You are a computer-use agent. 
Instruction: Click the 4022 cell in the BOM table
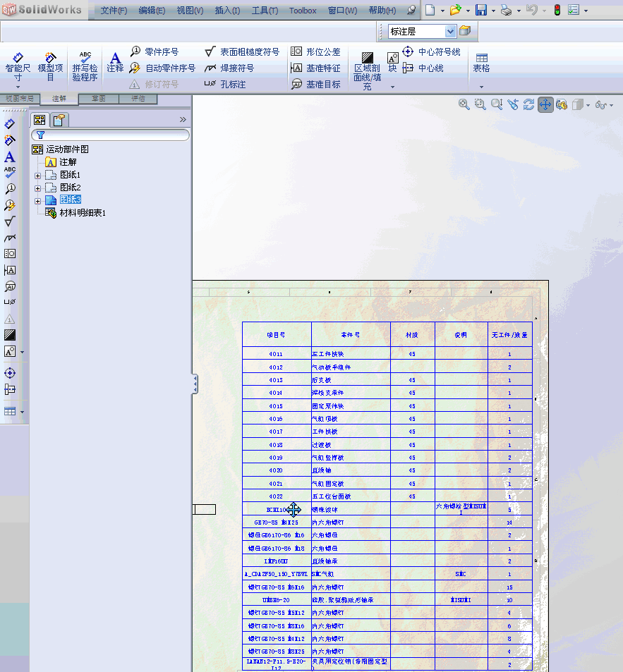click(x=277, y=496)
